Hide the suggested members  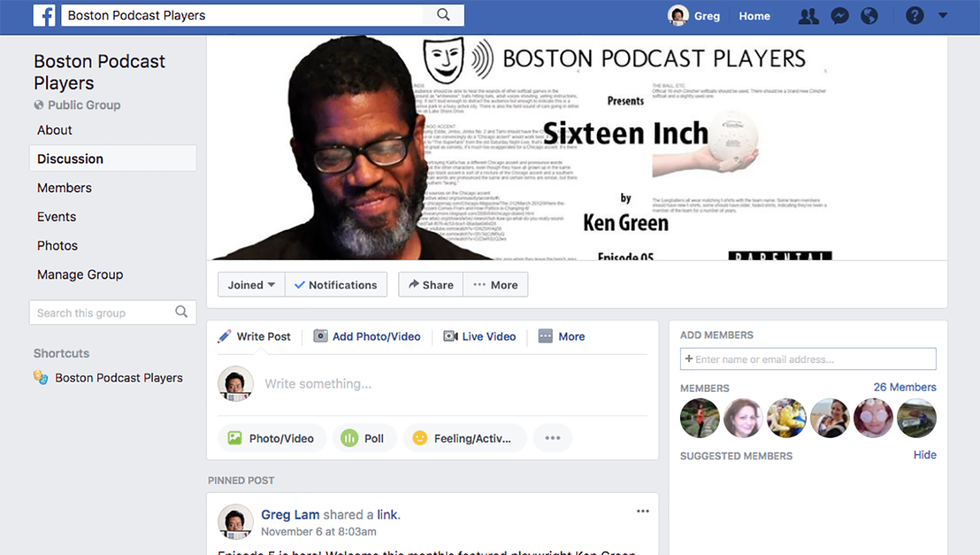tap(924, 455)
